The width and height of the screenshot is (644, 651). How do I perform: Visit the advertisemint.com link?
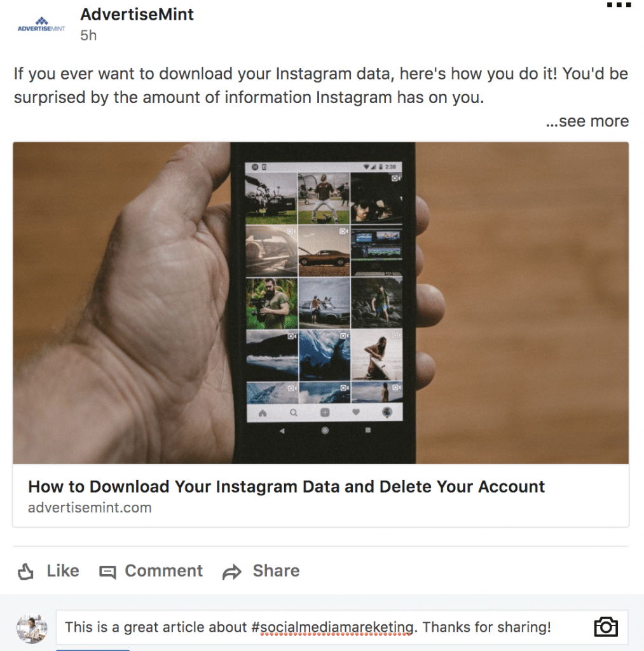90,508
